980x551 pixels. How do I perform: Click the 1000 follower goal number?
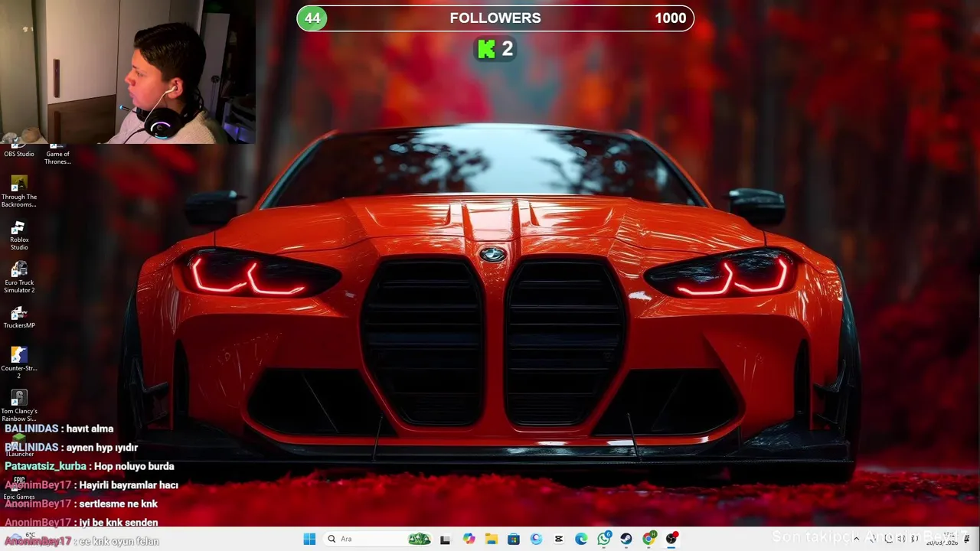(670, 18)
